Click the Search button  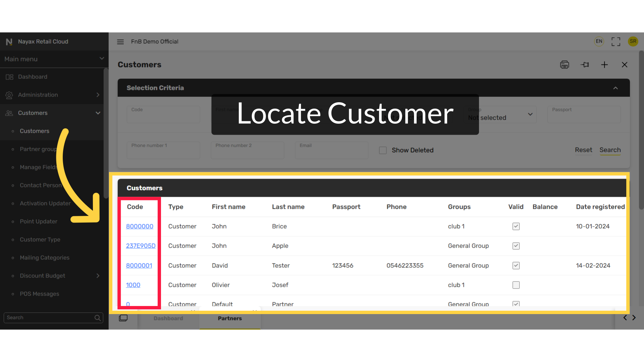(610, 150)
